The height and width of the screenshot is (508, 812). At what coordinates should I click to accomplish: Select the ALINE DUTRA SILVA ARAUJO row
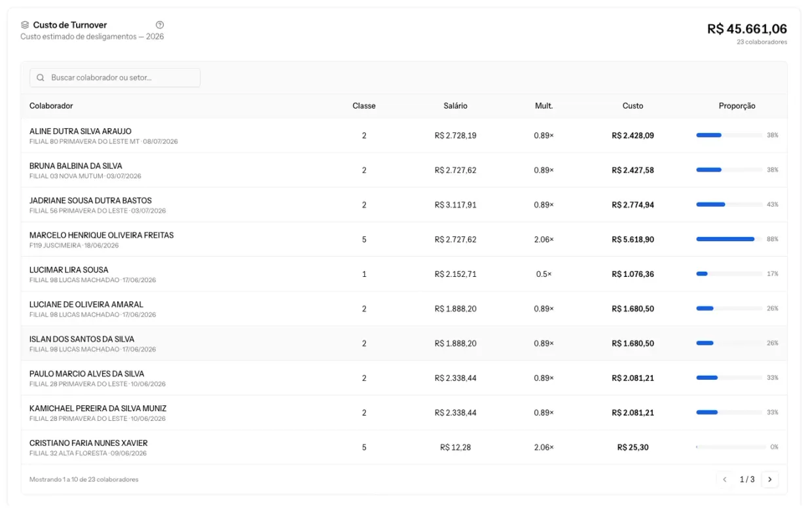[404, 136]
